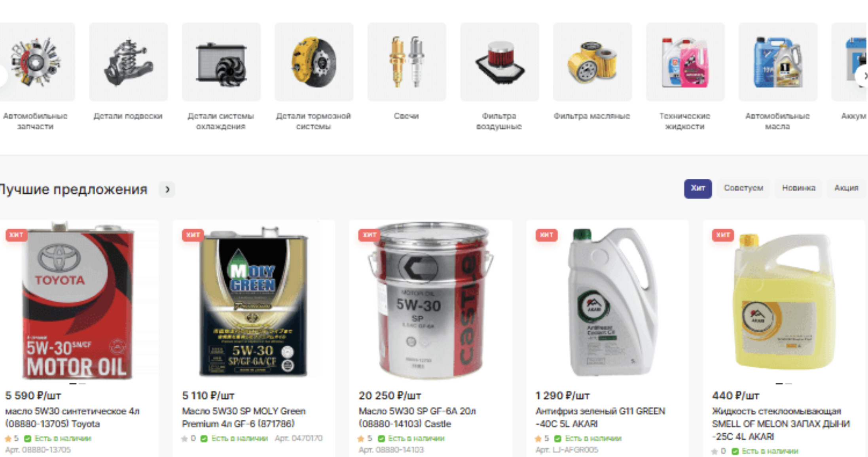
Task: Open the Детали системы охлаждения radiator icon
Action: point(221,62)
